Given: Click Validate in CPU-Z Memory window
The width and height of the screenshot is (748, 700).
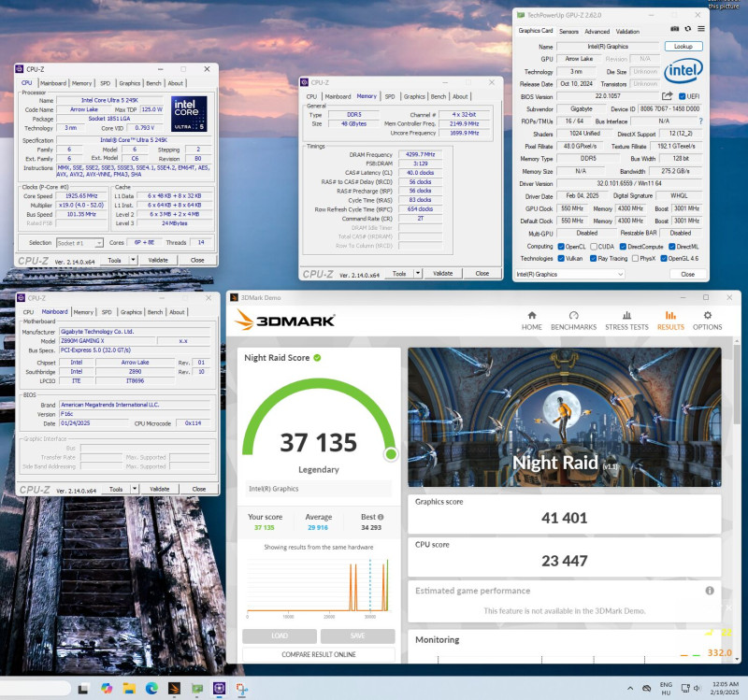Looking at the screenshot, I should coord(442,273).
